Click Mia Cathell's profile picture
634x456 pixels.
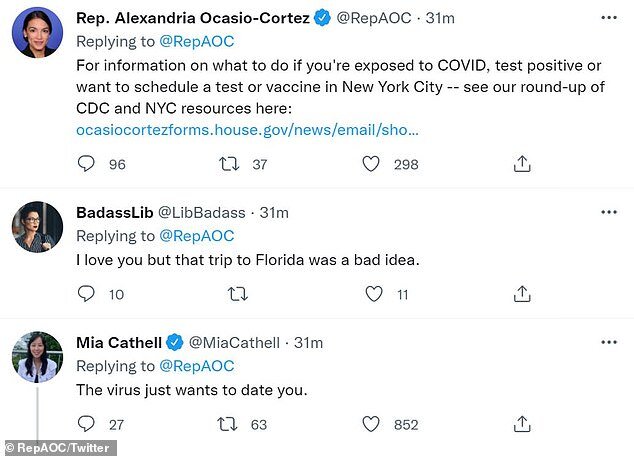coord(38,357)
